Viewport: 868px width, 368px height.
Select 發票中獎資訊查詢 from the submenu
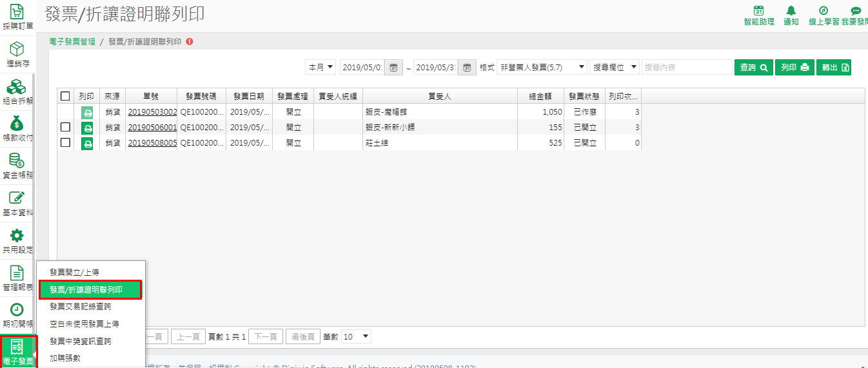click(x=90, y=341)
